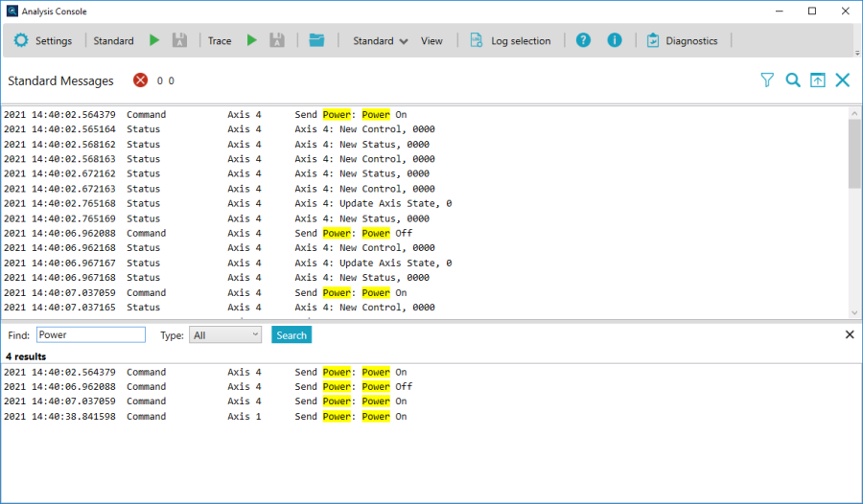Start Standard logging with green play icon
The image size is (863, 504).
tap(154, 40)
